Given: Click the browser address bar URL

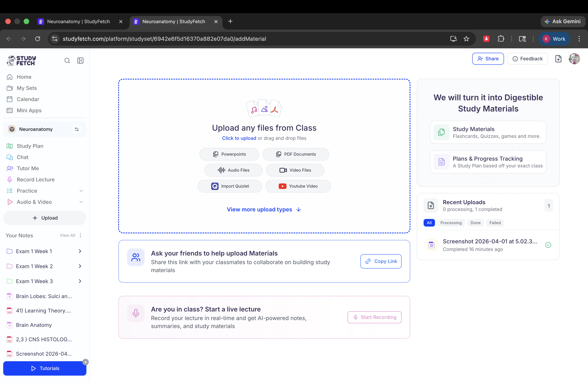Looking at the screenshot, I should coord(164,39).
